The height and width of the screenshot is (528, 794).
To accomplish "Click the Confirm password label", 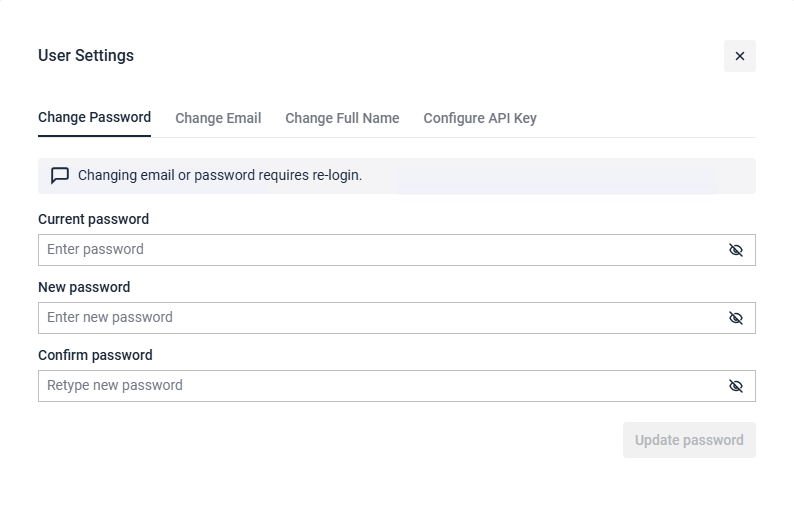I will (x=95, y=355).
